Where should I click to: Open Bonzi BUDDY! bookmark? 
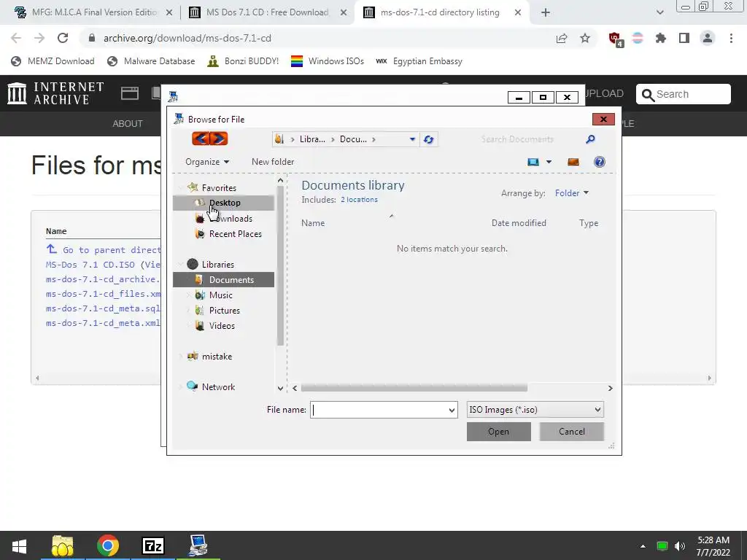coord(243,61)
